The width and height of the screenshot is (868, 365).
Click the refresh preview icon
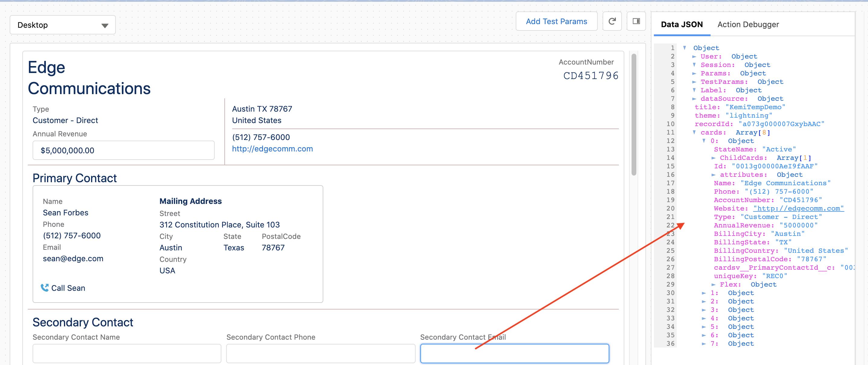point(612,22)
